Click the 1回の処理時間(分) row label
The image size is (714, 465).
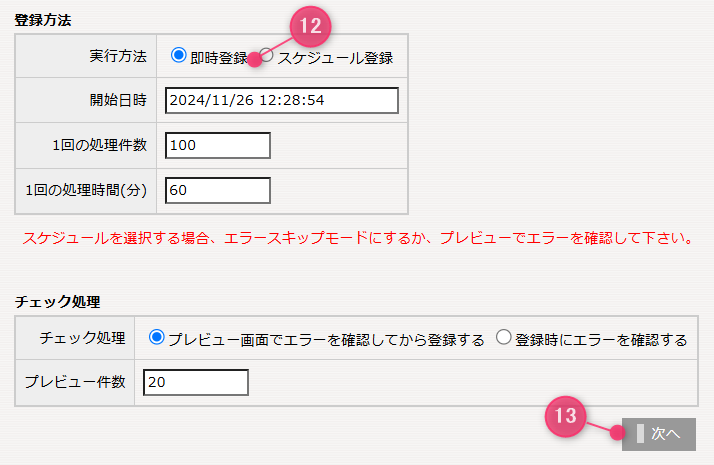click(87, 189)
